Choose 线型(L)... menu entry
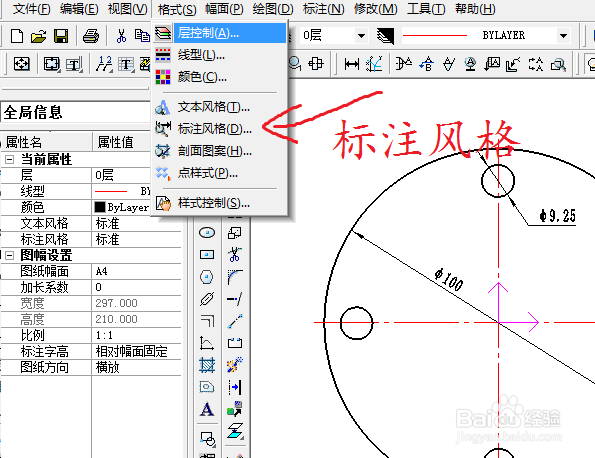 [x=220, y=55]
